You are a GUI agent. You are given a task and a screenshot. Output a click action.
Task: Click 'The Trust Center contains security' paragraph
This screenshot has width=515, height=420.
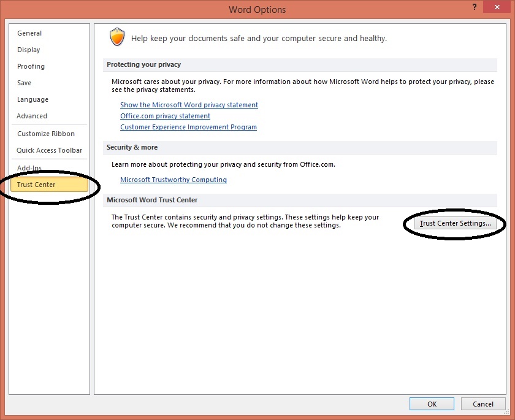pyautogui.click(x=245, y=221)
